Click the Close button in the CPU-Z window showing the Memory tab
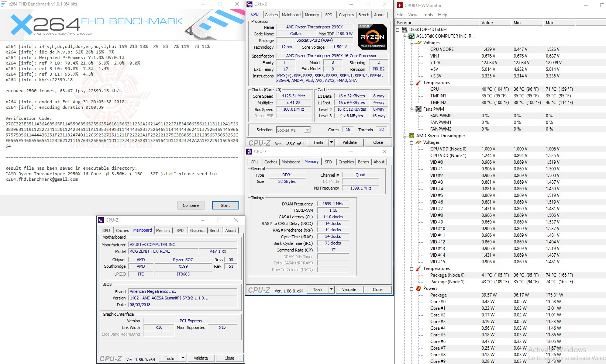 click(x=378, y=290)
